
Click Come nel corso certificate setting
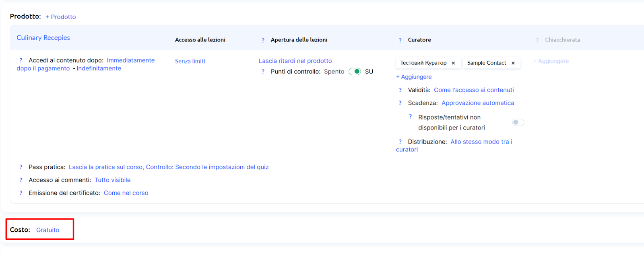click(126, 193)
